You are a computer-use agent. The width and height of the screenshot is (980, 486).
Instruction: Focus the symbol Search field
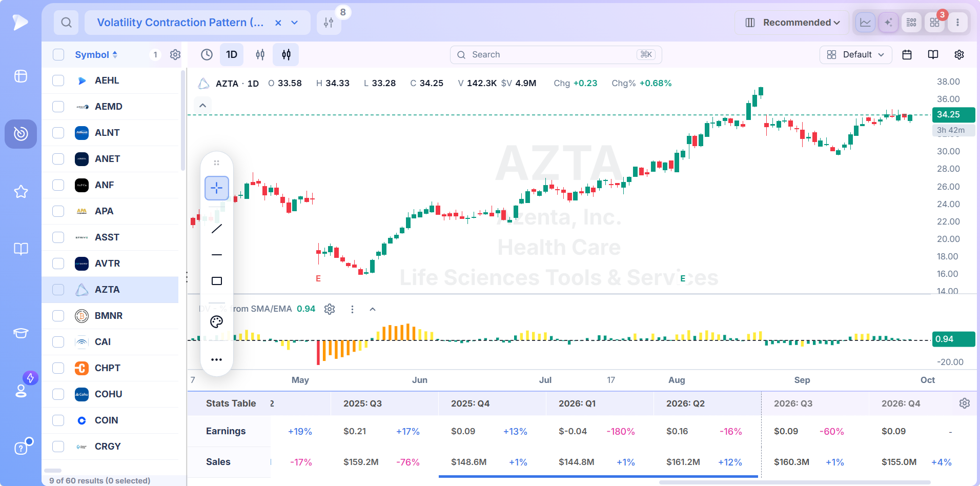(x=556, y=55)
